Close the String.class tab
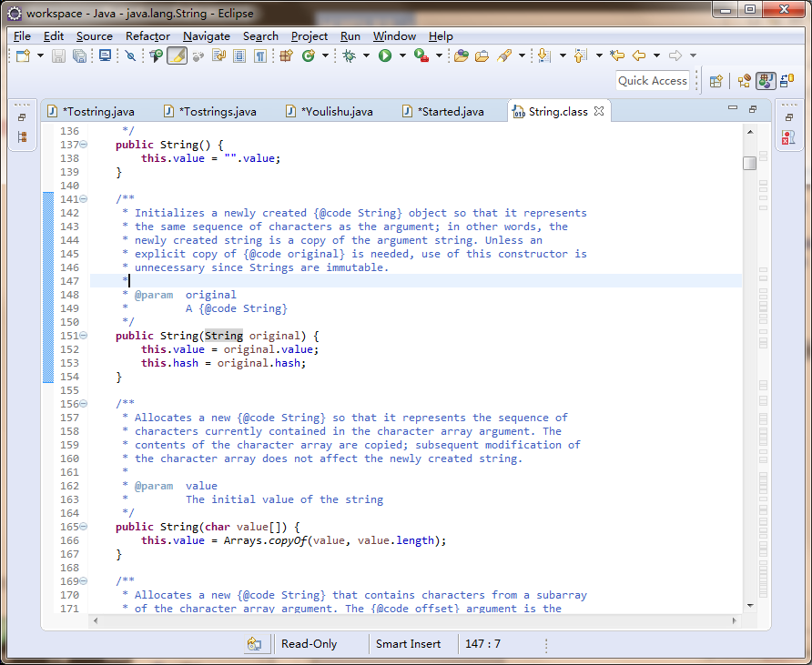812x665 pixels. (x=599, y=111)
